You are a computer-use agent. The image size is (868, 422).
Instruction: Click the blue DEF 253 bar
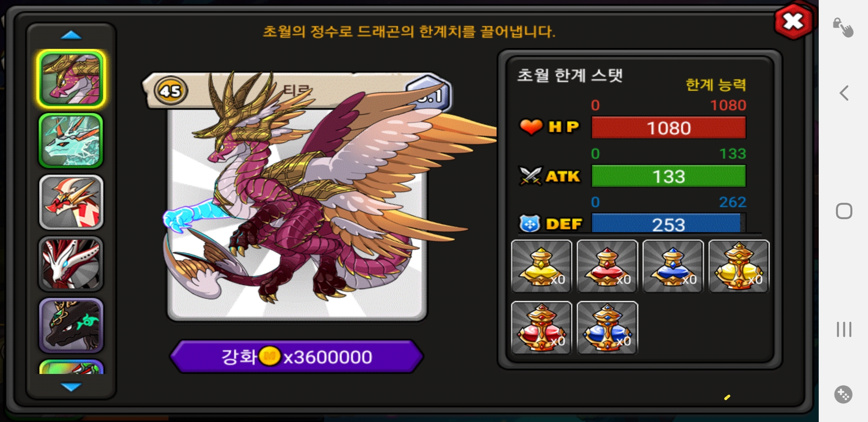[669, 224]
